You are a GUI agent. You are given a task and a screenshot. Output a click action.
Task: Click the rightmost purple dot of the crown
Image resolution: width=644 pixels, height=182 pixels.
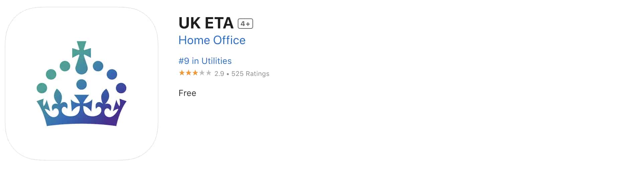point(121,88)
